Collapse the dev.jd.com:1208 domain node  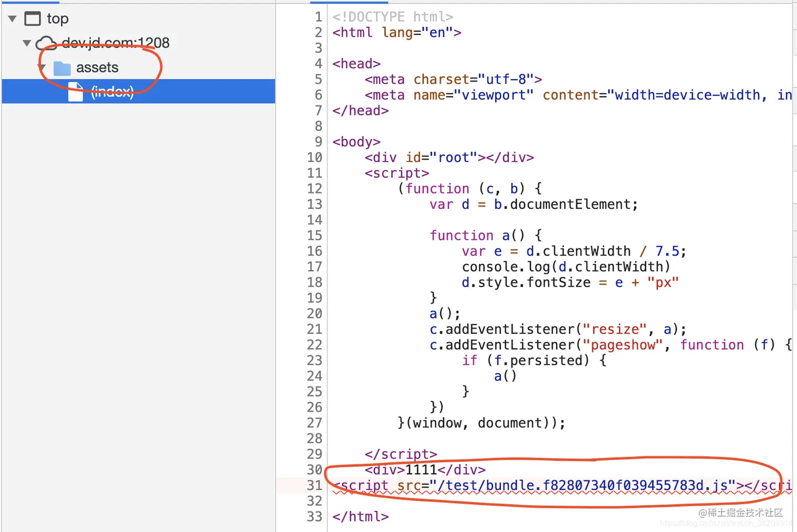27,43
